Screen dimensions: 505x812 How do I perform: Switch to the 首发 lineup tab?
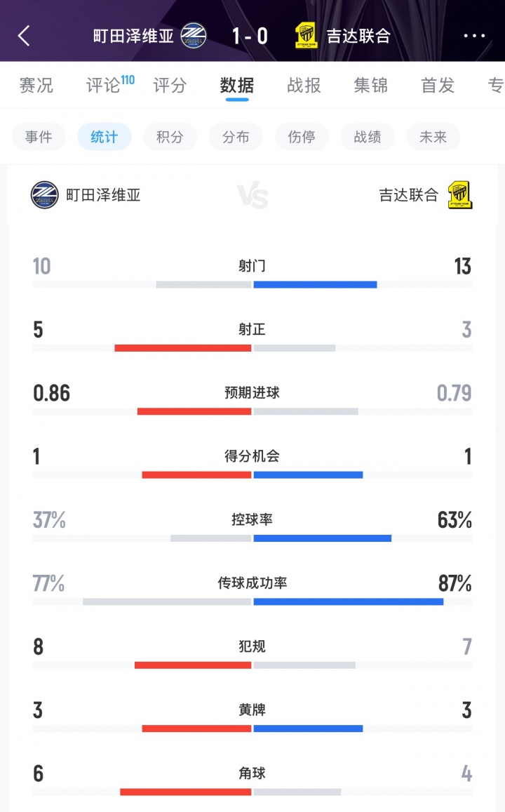coord(438,85)
